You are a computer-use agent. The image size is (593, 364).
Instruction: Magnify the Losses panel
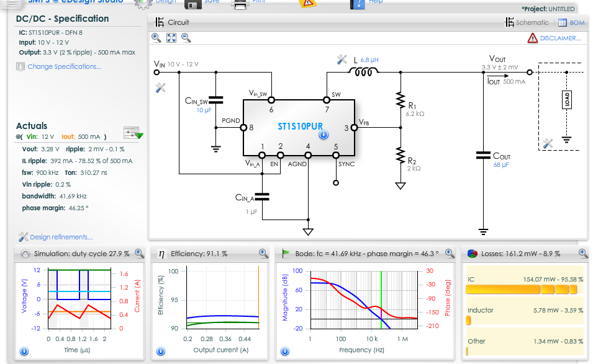tap(582, 253)
